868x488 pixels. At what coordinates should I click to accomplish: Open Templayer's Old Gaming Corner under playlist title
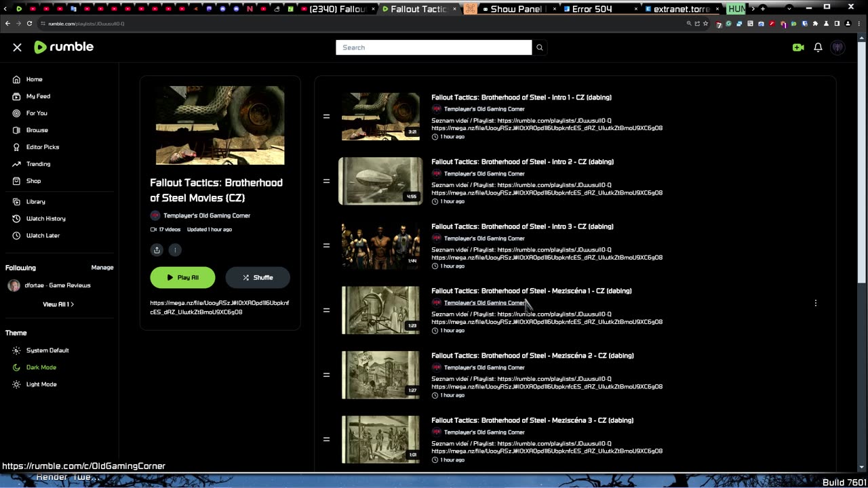coord(207,216)
